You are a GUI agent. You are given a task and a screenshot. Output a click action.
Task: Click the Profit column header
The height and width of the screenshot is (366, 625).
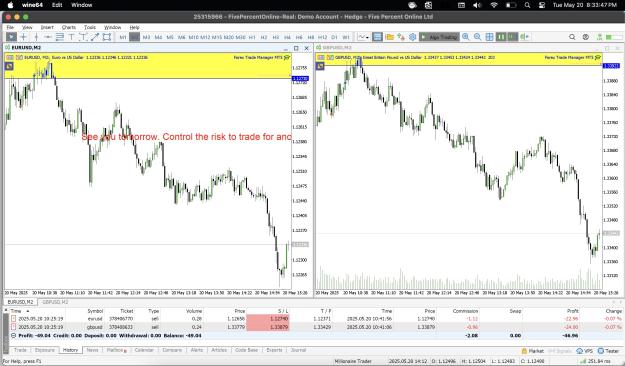click(x=572, y=311)
